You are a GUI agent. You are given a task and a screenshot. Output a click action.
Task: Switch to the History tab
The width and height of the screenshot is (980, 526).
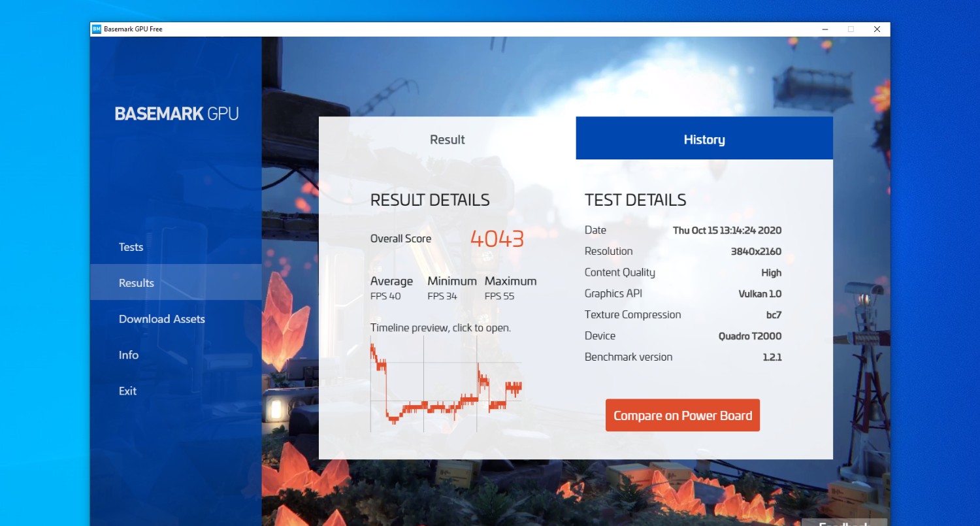coord(704,139)
